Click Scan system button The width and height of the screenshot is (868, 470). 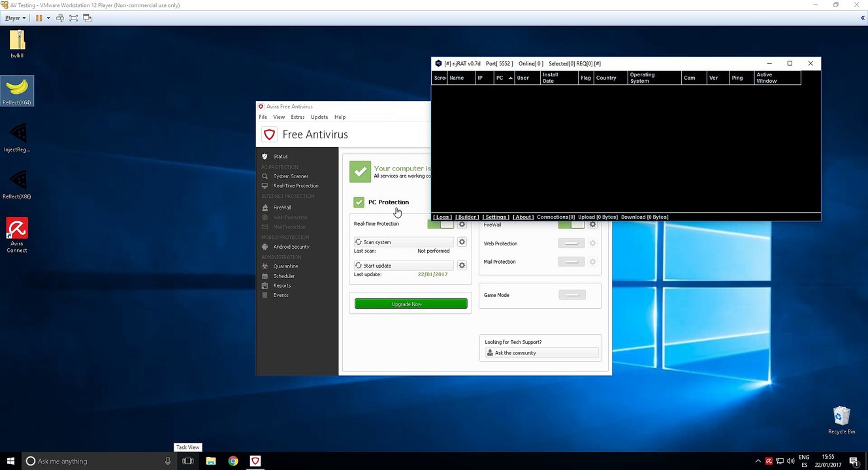point(404,242)
